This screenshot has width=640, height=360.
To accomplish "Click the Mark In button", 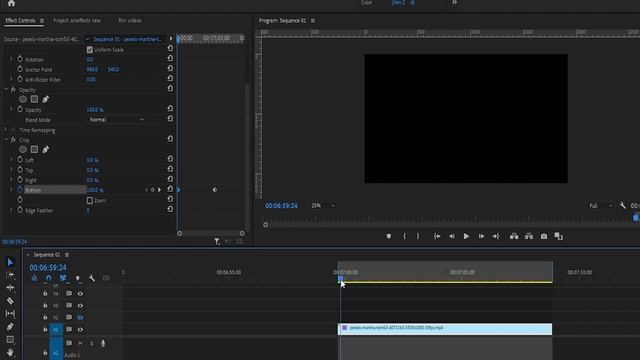I will 404,236.
